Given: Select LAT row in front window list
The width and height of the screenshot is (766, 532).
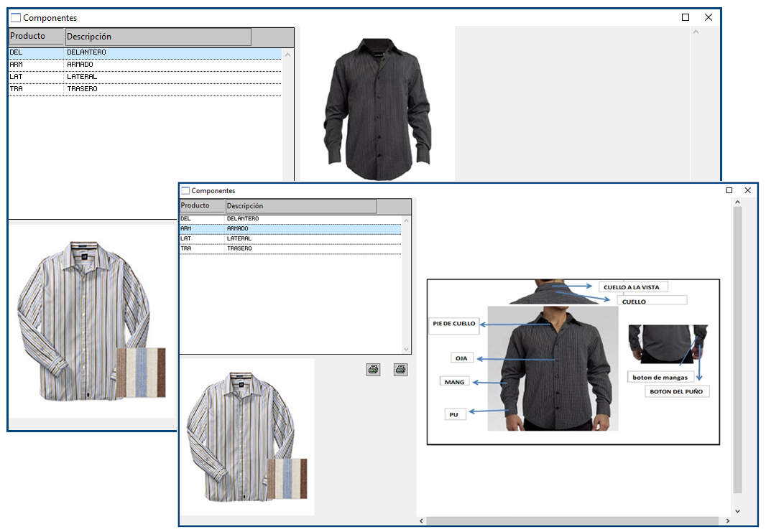Looking at the screenshot, I should (291, 238).
